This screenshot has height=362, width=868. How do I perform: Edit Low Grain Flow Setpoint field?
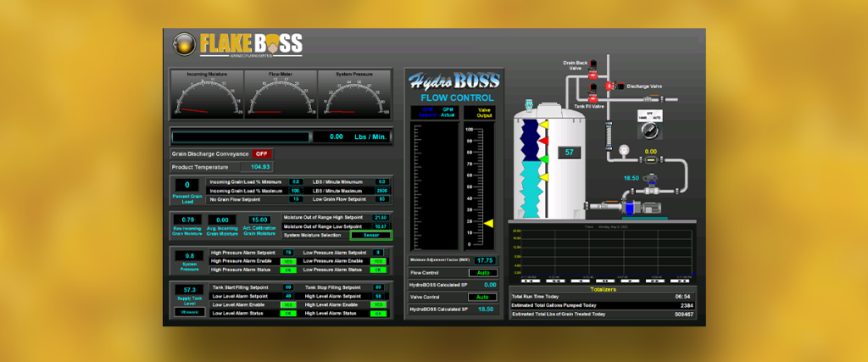tap(381, 199)
